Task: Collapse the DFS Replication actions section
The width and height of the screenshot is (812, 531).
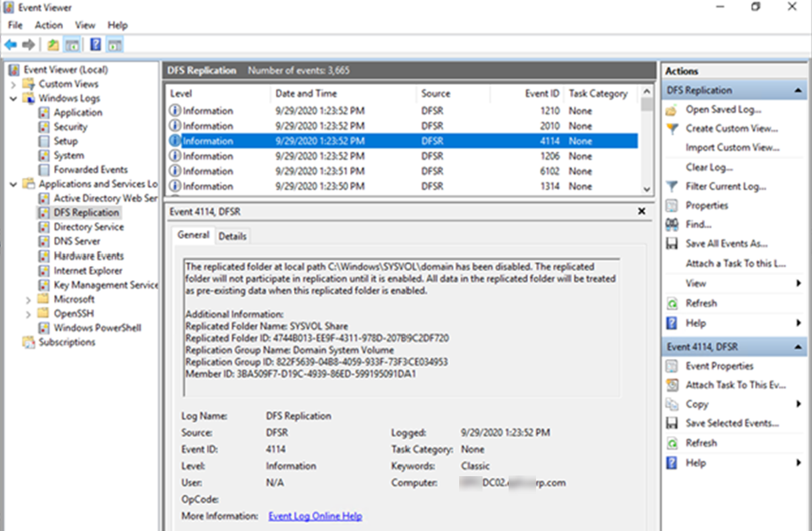Action: (x=798, y=90)
